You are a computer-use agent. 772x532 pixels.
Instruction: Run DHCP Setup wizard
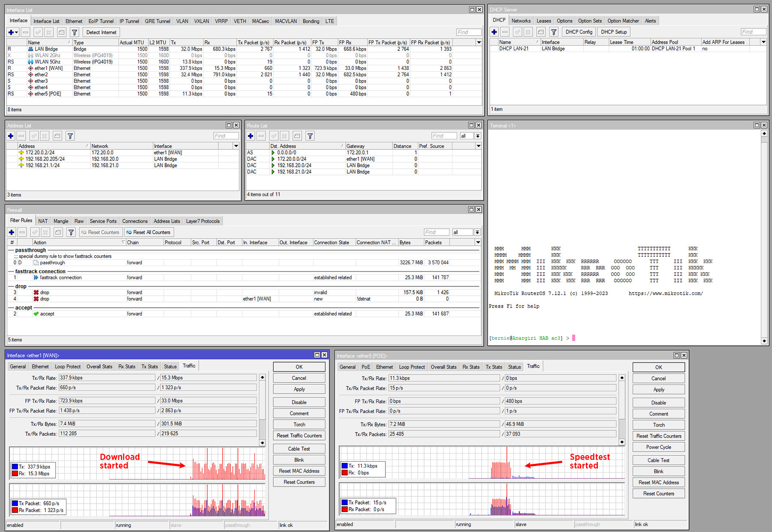point(613,32)
